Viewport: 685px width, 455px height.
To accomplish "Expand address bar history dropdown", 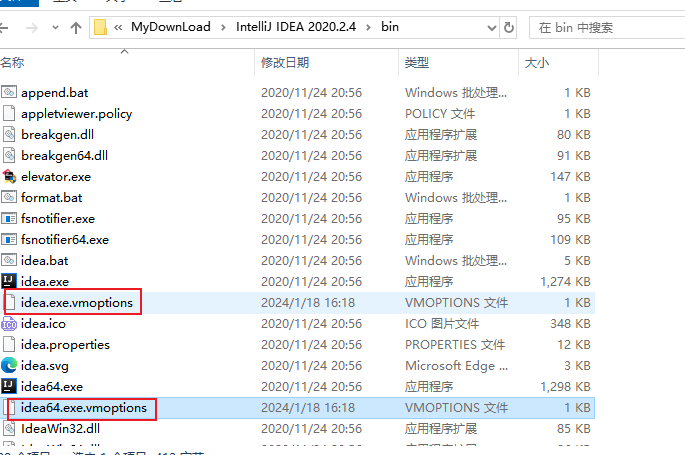I will point(491,28).
